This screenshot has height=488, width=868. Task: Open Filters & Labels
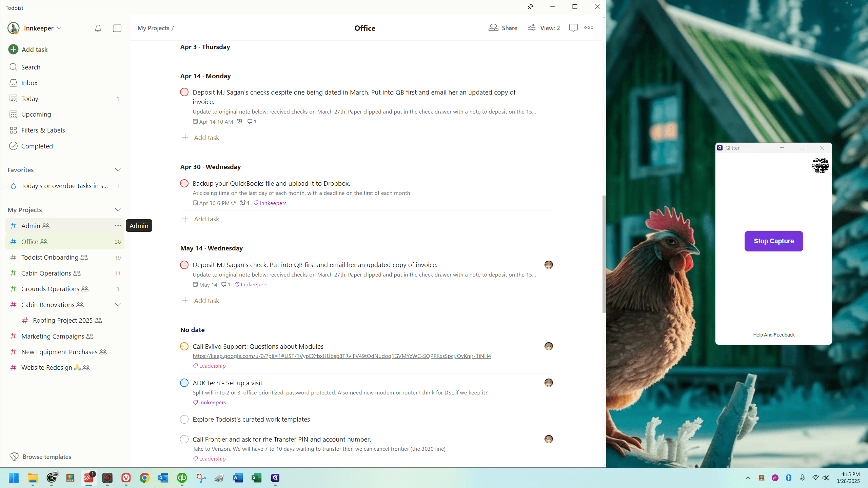(x=43, y=130)
